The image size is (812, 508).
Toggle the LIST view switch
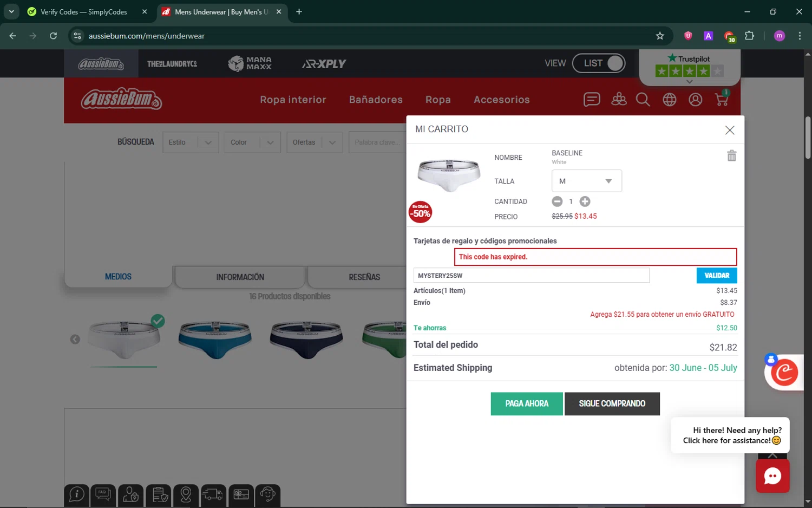pos(599,63)
